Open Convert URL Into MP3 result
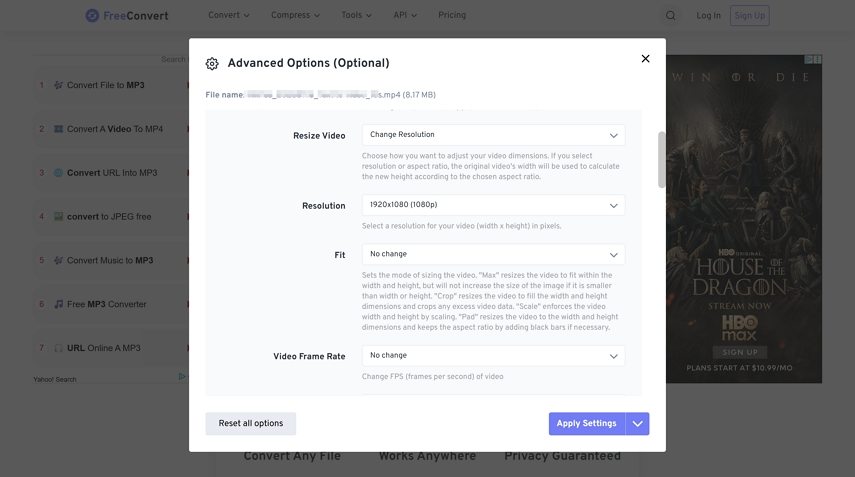The width and height of the screenshot is (855, 477). pos(112,173)
